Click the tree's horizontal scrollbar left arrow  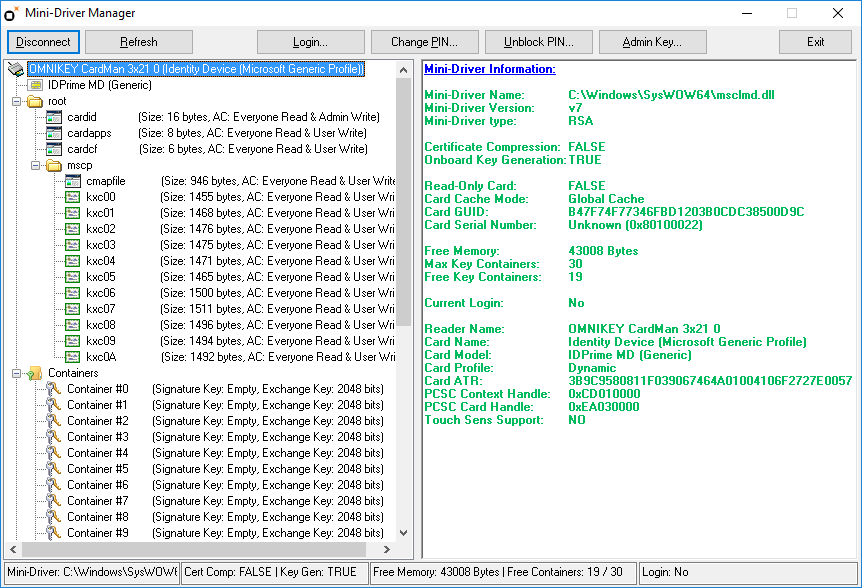point(13,549)
